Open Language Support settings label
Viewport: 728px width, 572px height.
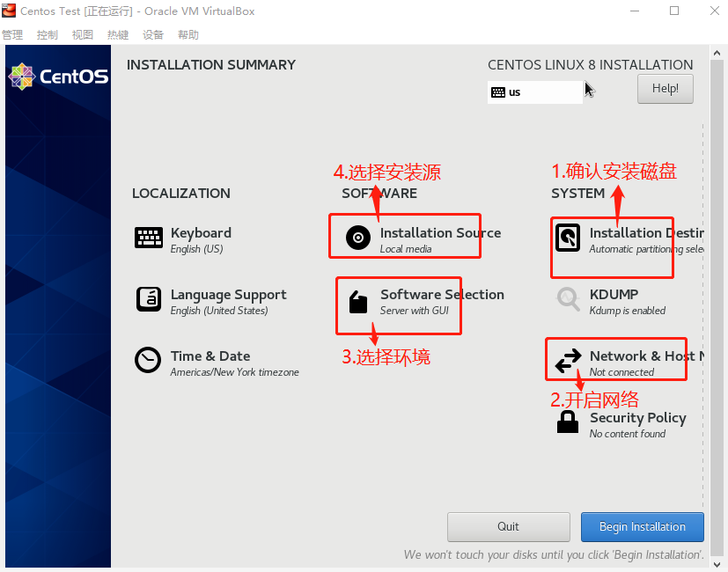(228, 295)
